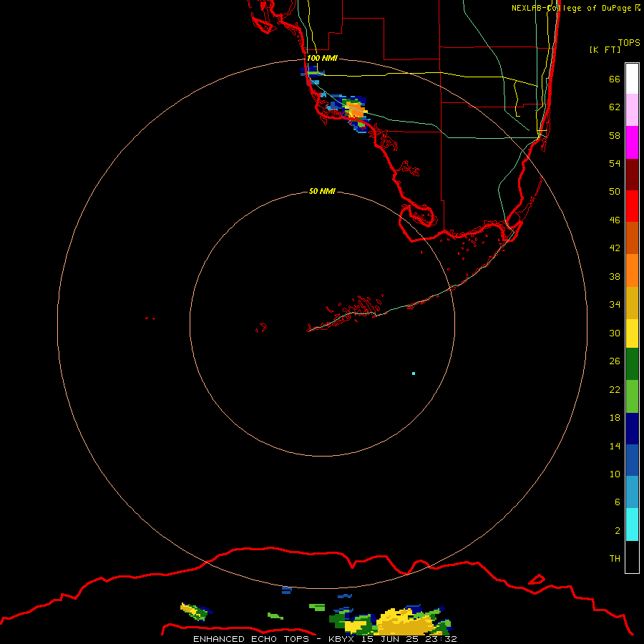644x644 pixels.
Task: Click the 62 value on the legend
Action: [615, 107]
